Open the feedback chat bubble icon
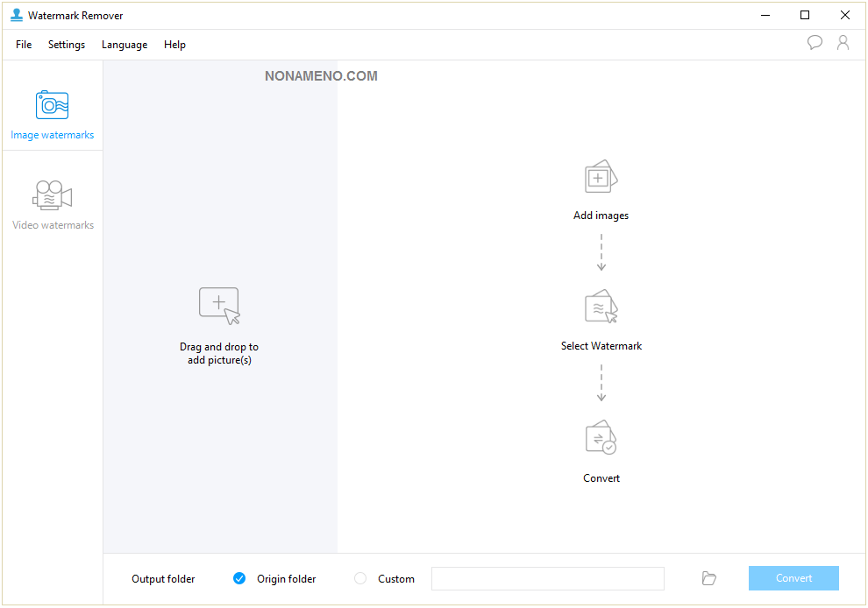868x608 pixels. tap(815, 43)
